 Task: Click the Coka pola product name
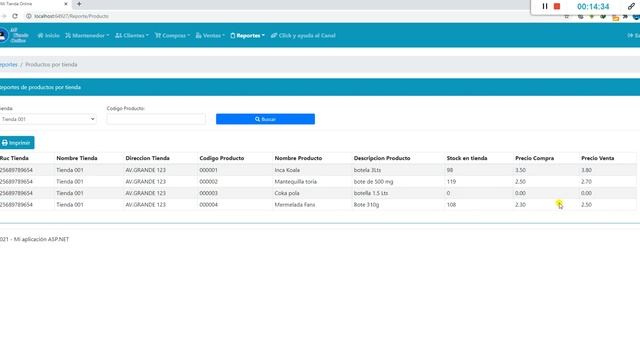(x=287, y=193)
